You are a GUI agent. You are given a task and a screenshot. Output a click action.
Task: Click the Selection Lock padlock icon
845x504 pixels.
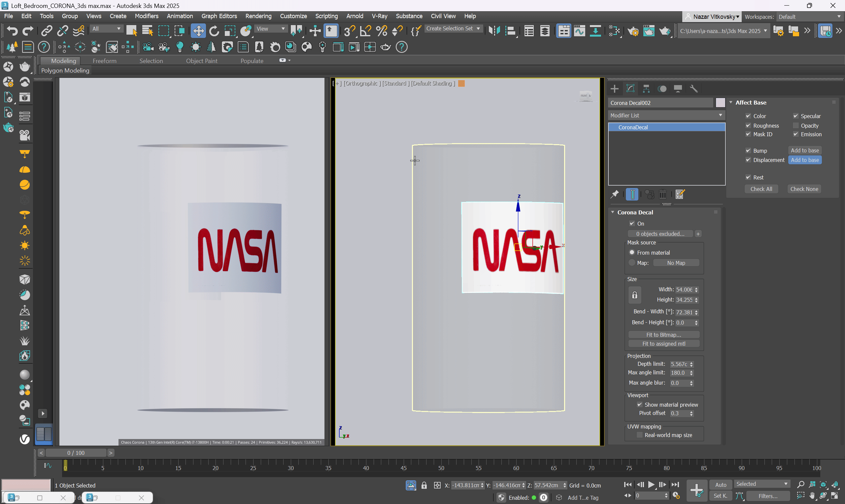coord(424,485)
